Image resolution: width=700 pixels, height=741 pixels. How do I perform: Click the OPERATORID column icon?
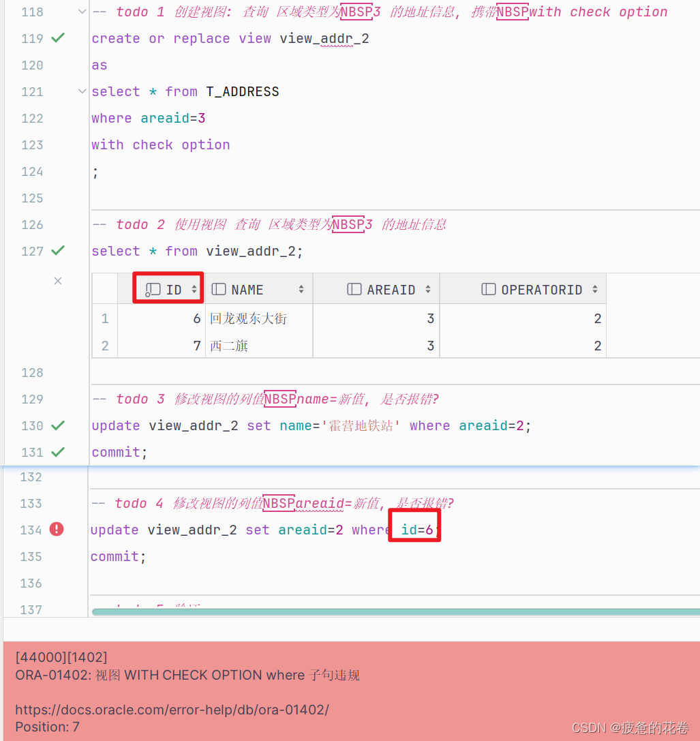point(488,289)
